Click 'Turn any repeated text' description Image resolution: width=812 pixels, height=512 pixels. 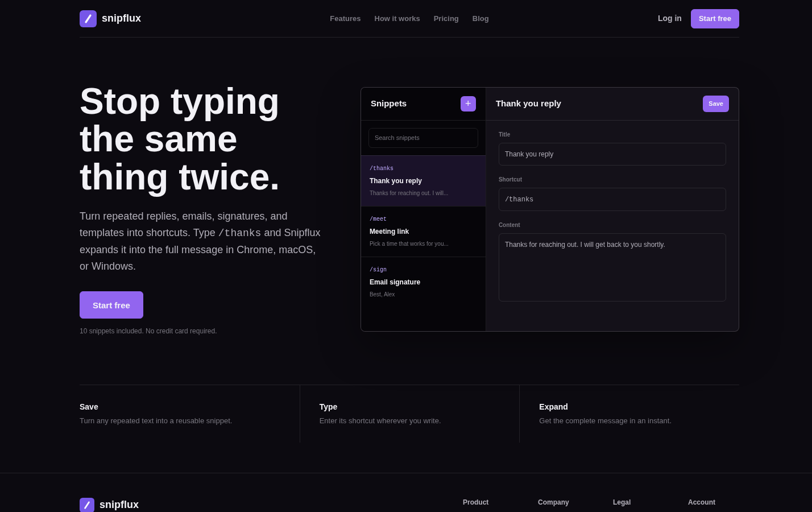point(156,421)
